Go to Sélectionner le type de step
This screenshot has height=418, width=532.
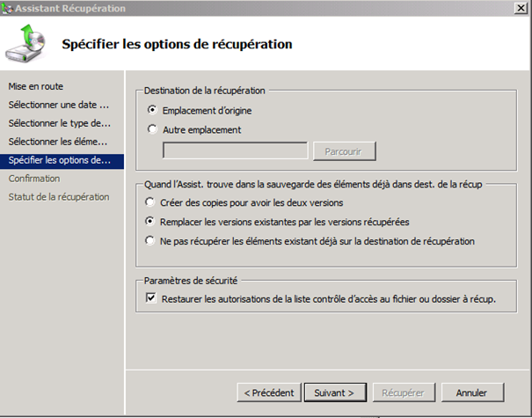(x=60, y=123)
